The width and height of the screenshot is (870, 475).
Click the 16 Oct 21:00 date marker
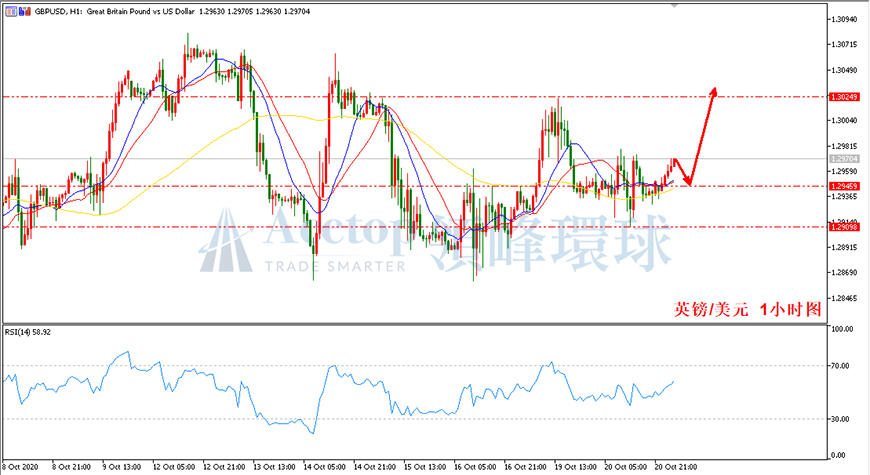tap(525, 467)
